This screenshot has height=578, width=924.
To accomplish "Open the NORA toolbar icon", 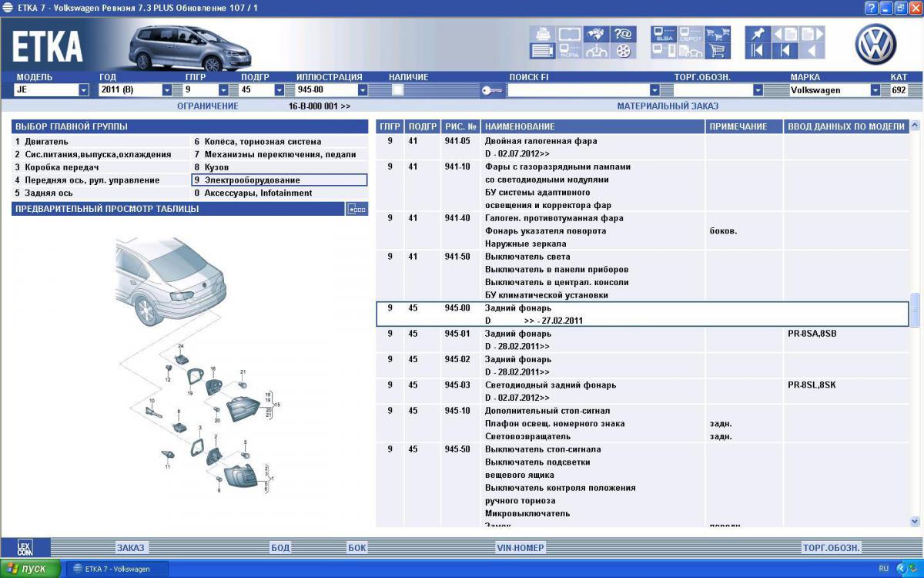I will (569, 51).
